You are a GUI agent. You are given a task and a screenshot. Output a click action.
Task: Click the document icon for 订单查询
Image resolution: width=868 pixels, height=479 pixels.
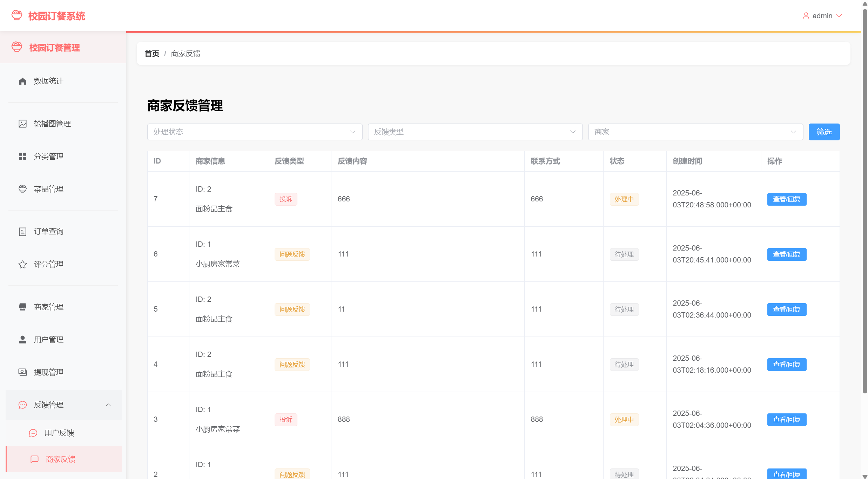[x=22, y=232]
